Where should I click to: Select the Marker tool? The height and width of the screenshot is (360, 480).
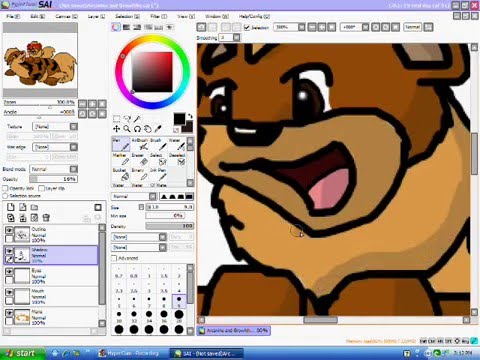tap(120, 159)
